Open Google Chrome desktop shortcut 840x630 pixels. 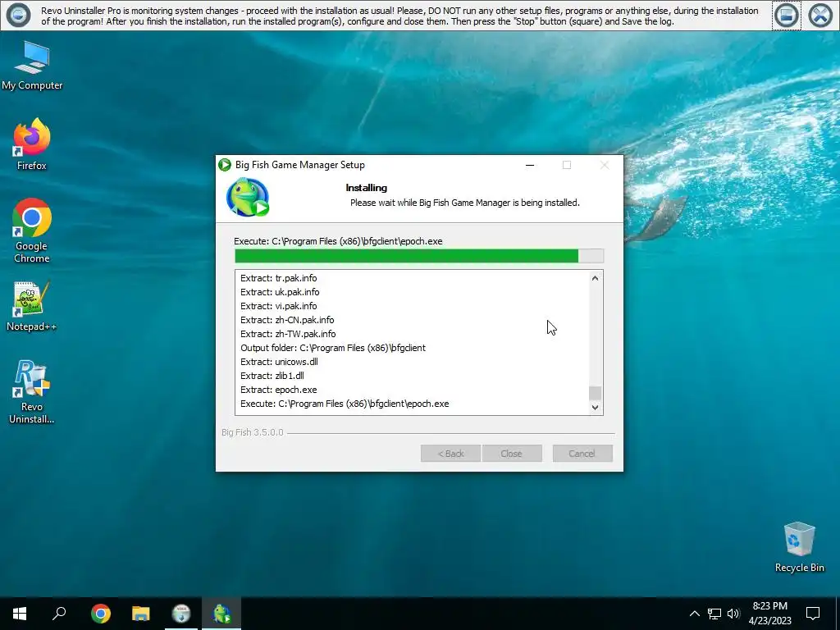(32, 231)
